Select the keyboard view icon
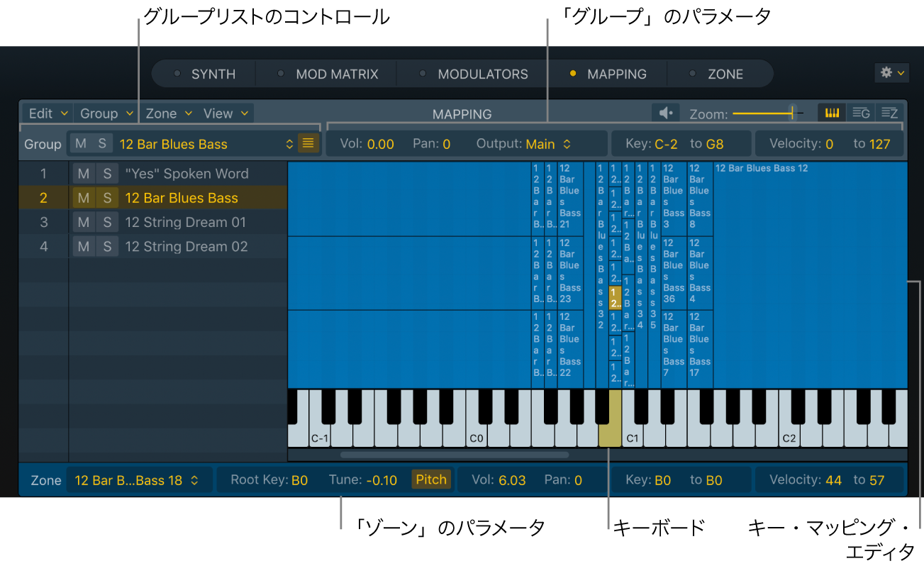Screen dimensions: 924x566 830,112
